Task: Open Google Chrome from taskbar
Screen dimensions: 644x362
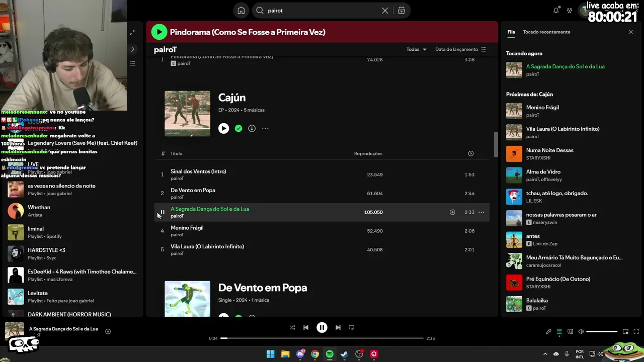Action: click(x=315, y=354)
